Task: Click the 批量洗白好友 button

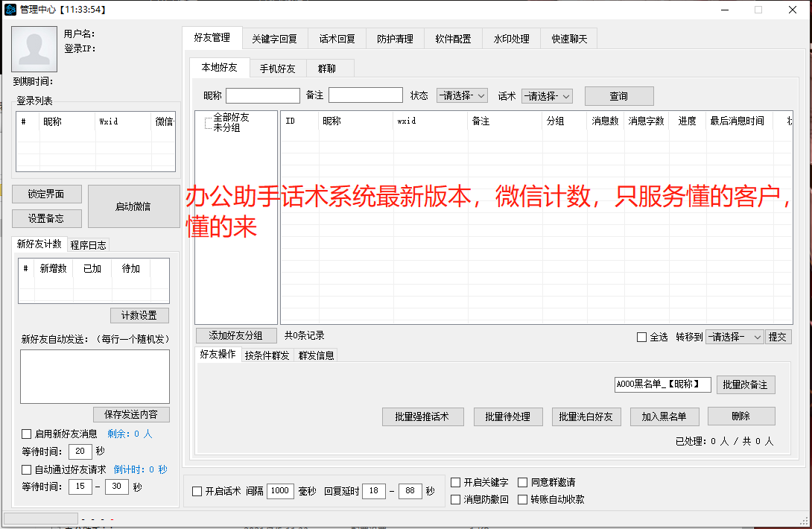Action: click(x=586, y=416)
